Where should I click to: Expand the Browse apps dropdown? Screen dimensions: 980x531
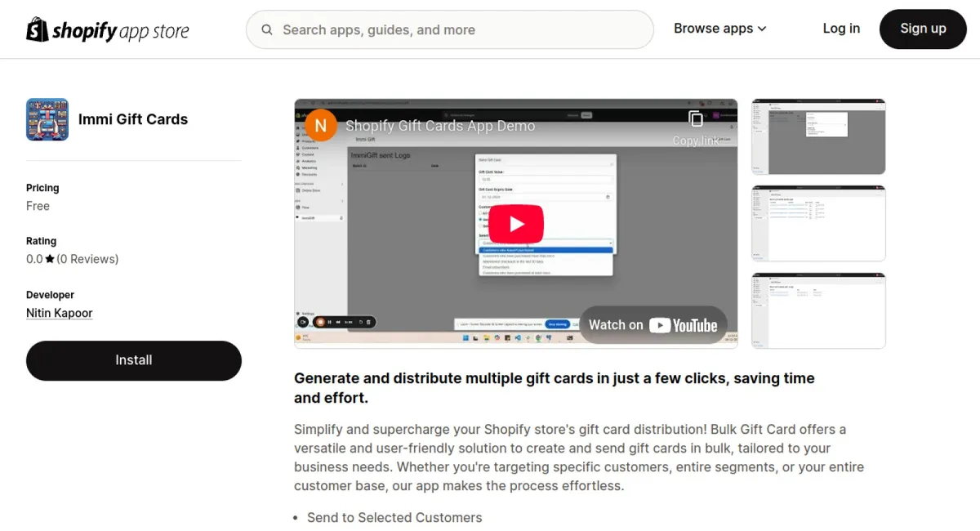[x=720, y=29]
